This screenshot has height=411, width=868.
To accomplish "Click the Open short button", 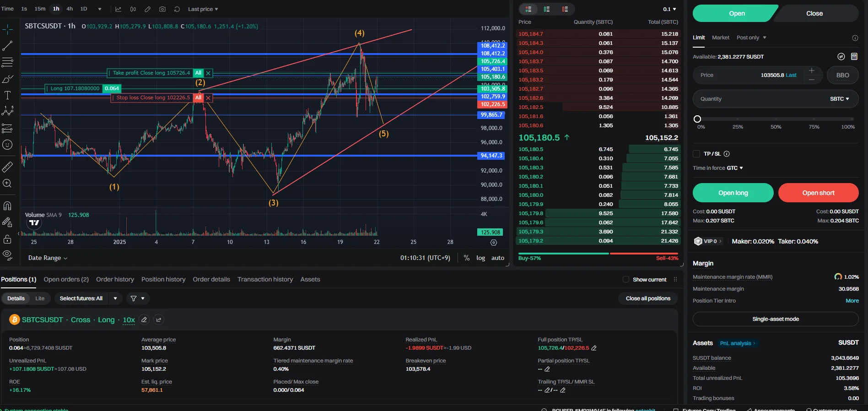I will tap(818, 193).
